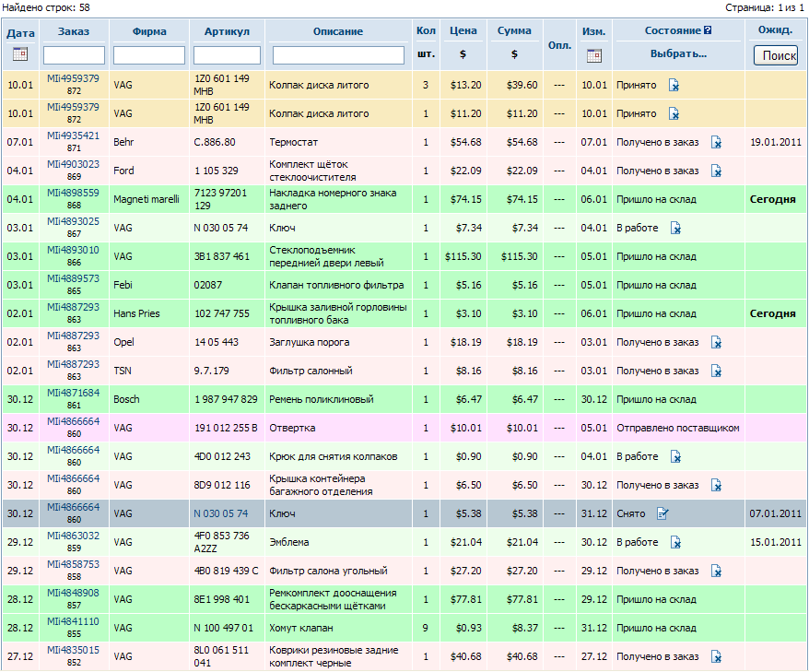This screenshot has height=672, width=809.
Task: Click cancel icon in Фильтр салона угольный row
Action: pos(716,571)
